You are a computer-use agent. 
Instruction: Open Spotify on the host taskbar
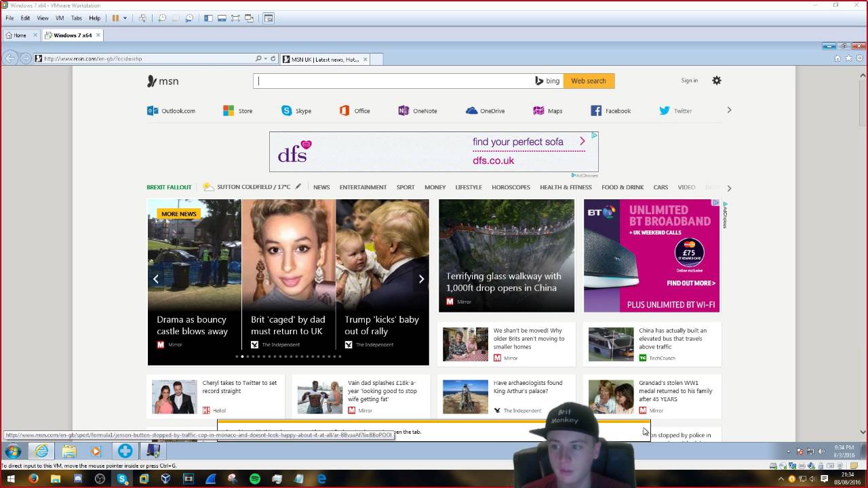pos(255,479)
